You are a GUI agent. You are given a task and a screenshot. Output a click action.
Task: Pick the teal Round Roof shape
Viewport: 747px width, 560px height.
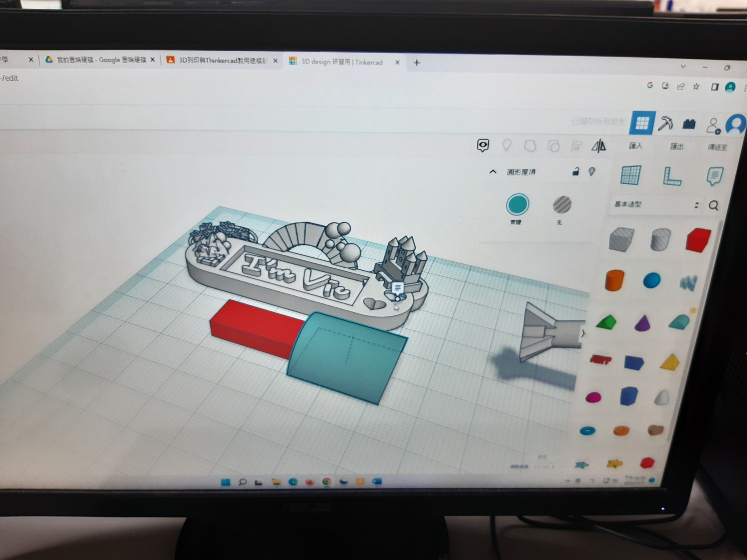[x=679, y=322]
